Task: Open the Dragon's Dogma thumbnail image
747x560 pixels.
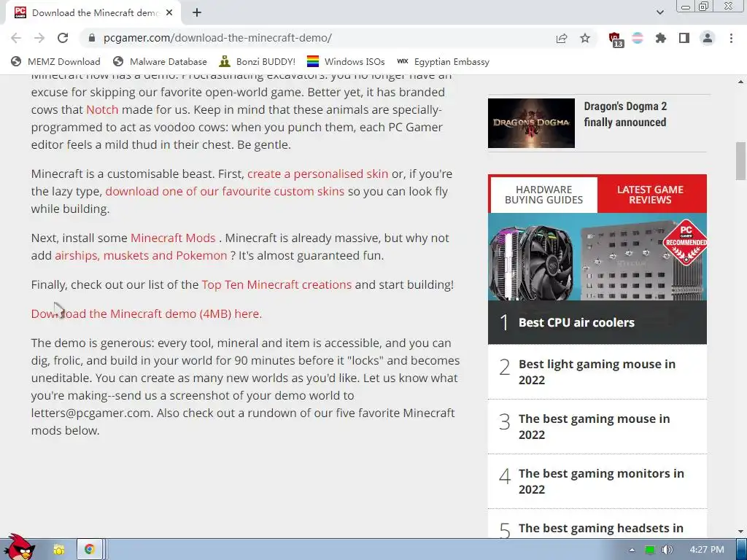Action: click(531, 123)
